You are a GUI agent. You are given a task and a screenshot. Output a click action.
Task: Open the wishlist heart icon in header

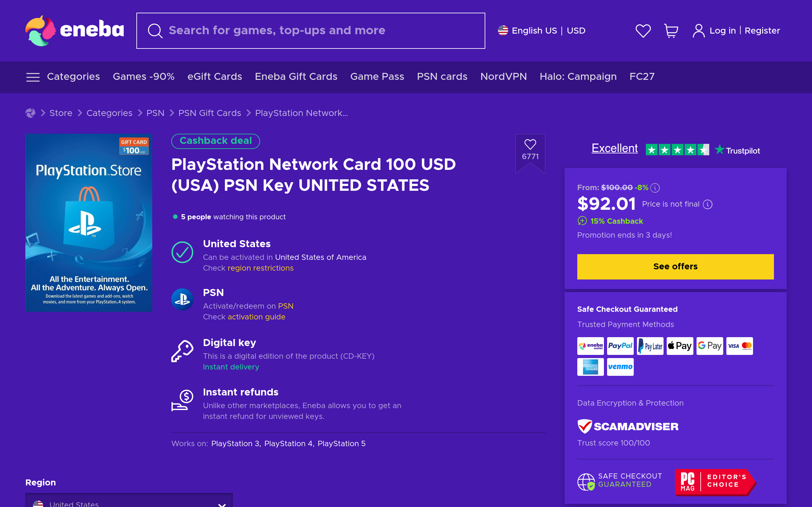point(643,31)
